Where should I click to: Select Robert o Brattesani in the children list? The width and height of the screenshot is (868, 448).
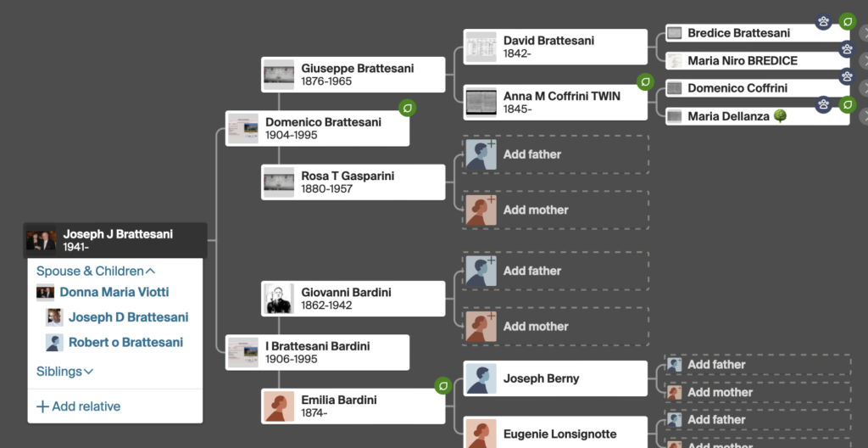(x=125, y=343)
